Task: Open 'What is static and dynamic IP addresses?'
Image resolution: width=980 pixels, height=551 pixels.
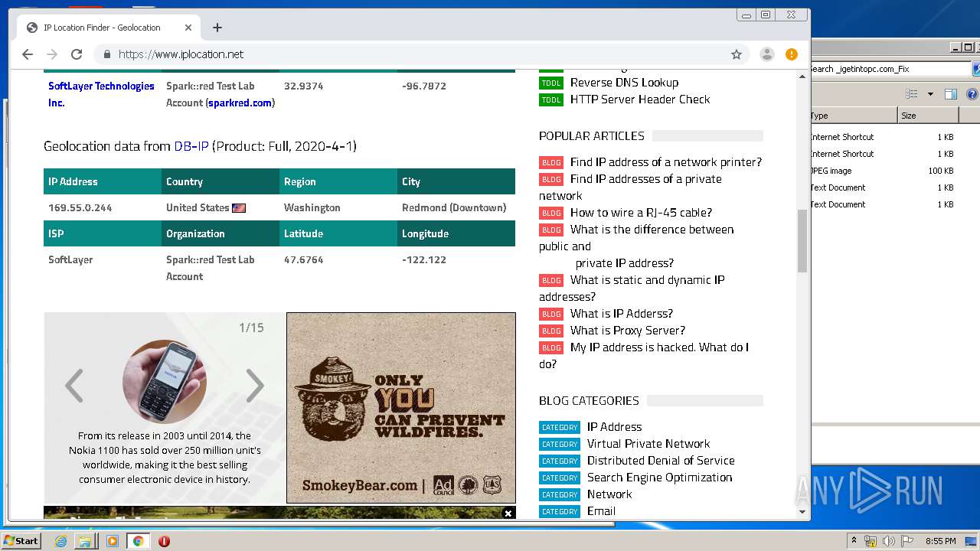Action: 647,280
